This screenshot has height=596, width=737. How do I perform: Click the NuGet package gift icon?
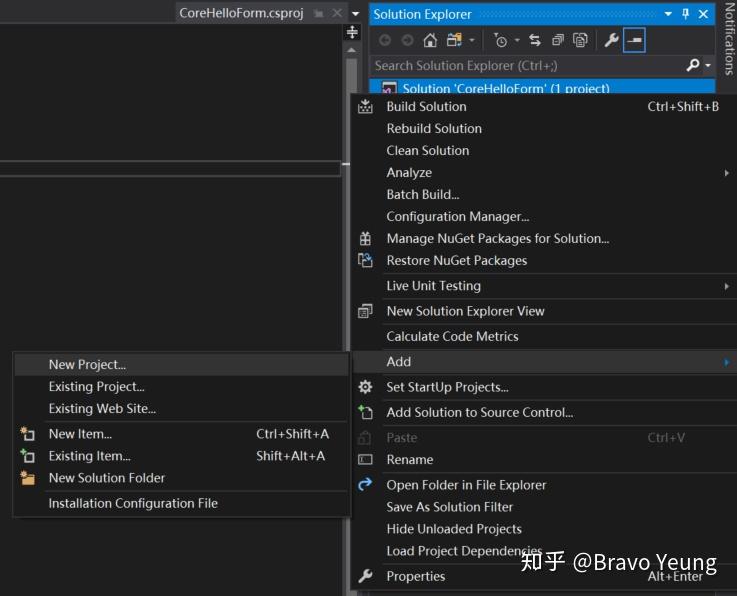[x=365, y=239]
